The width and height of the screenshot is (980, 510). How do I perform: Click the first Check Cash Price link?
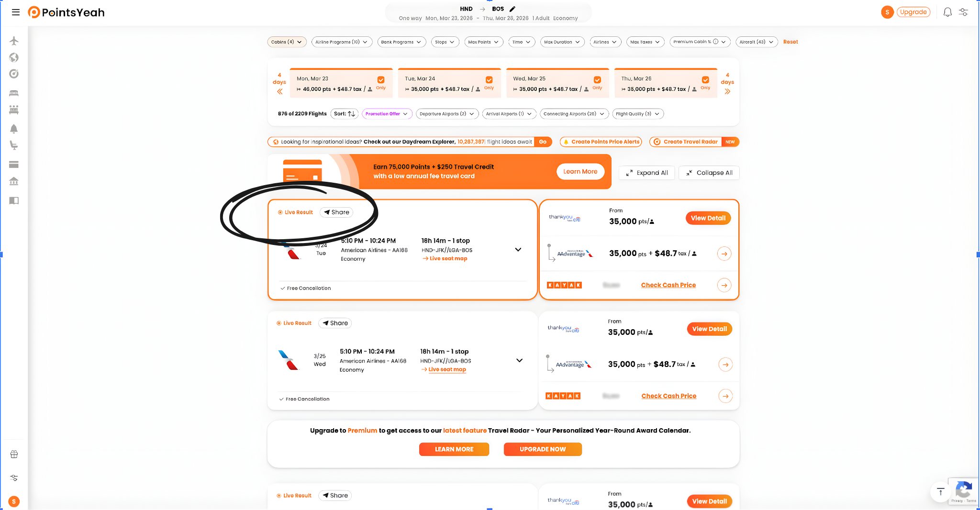(x=668, y=285)
